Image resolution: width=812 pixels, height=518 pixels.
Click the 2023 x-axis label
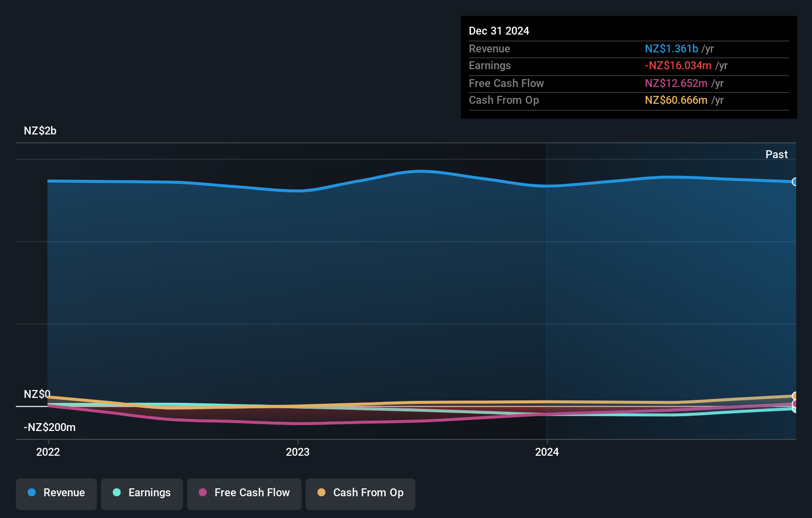point(298,452)
